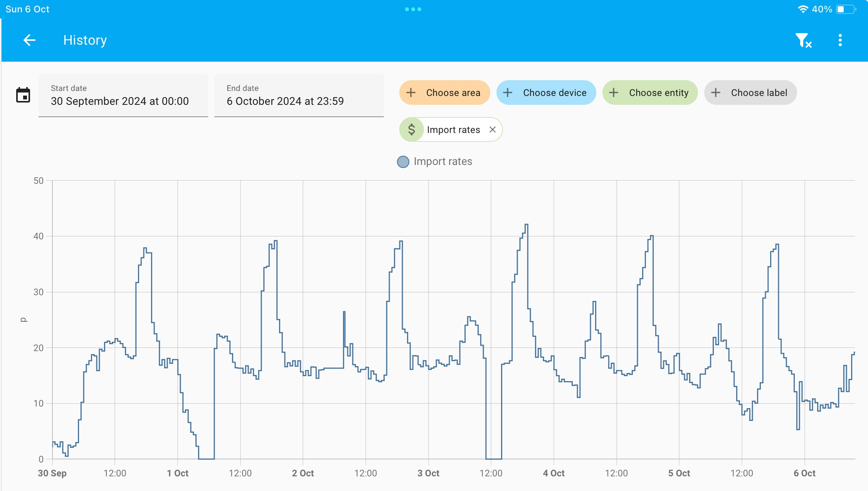Viewport: 868px width, 491px height.
Task: Open the Choose label picker
Action: [750, 92]
